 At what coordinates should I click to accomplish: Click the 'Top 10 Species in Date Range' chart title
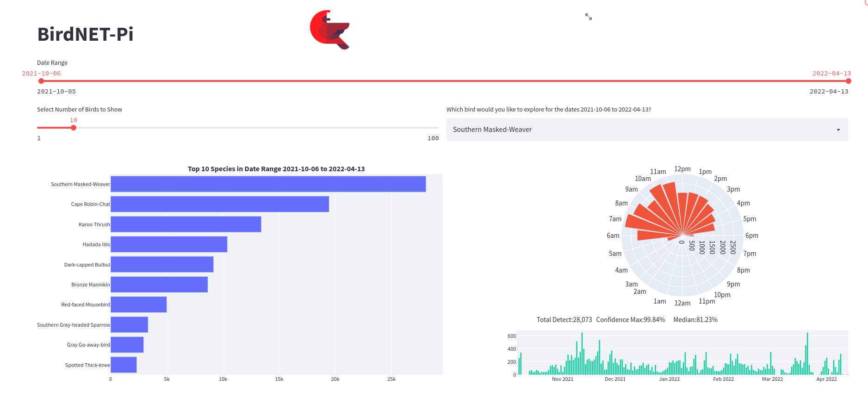276,169
